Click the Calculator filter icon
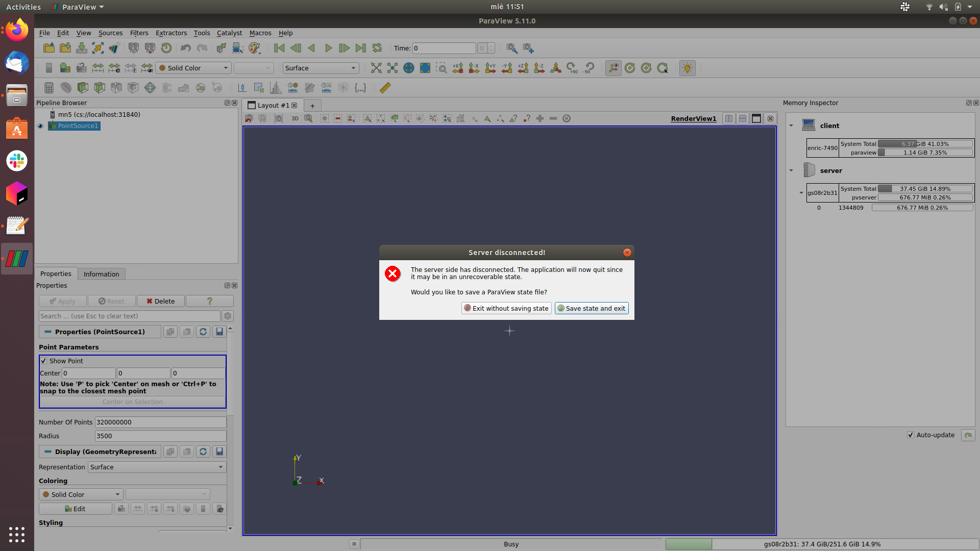980x551 pixels. click(49, 88)
